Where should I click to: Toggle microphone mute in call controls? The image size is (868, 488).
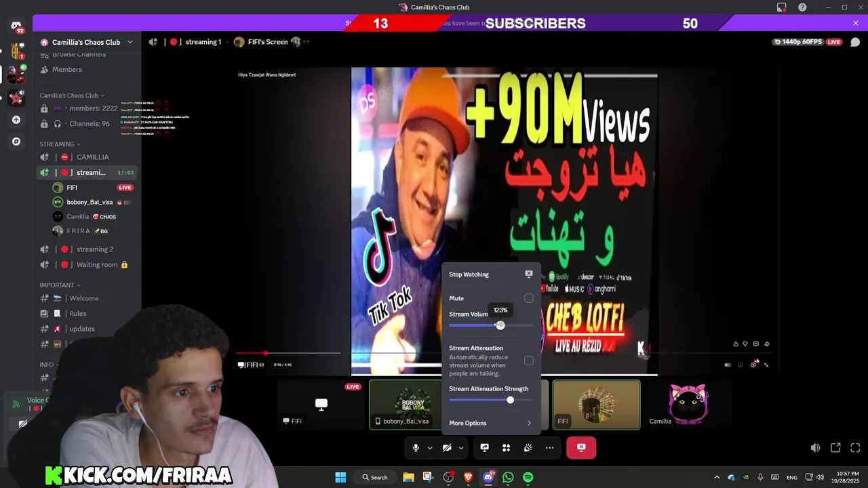(x=416, y=448)
